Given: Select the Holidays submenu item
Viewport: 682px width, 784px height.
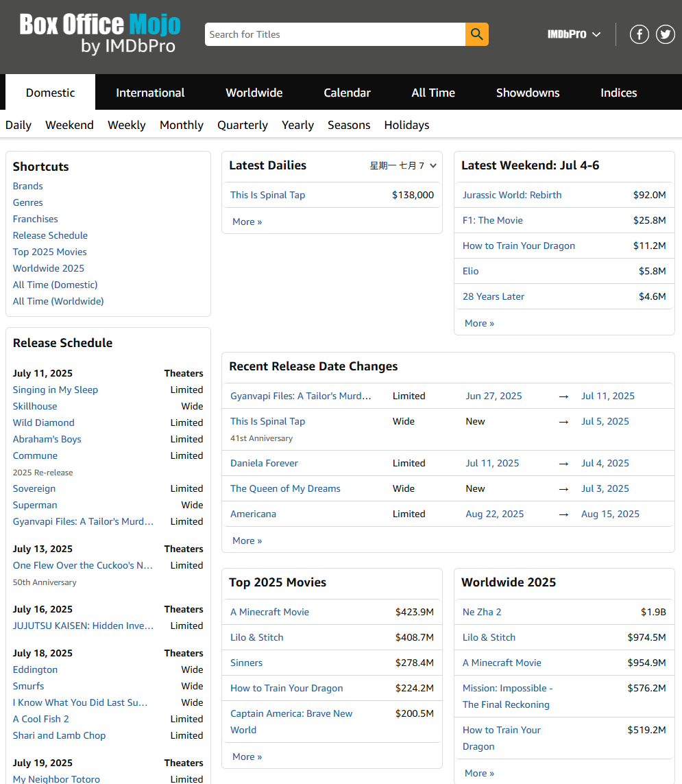Looking at the screenshot, I should pyautogui.click(x=406, y=125).
